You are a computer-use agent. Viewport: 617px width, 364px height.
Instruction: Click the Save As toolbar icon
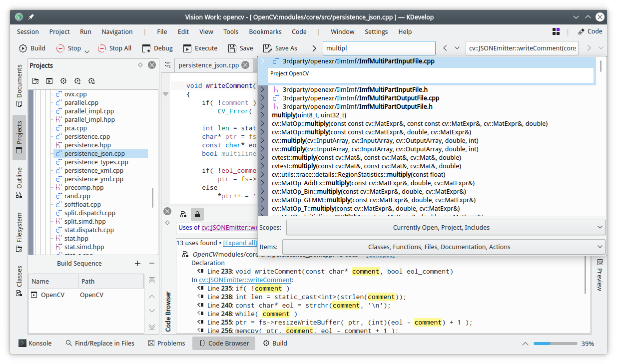tap(267, 48)
